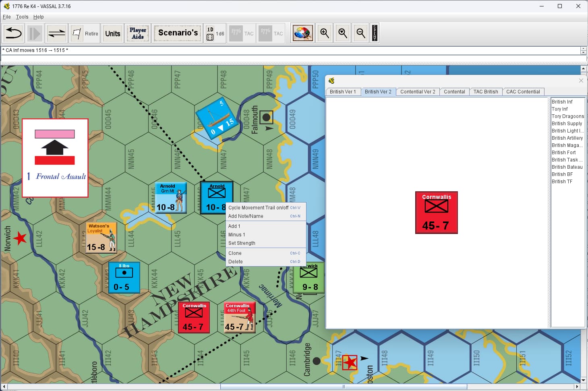This screenshot has width=588, height=391.
Task: Click the 8 lbs artillery counter
Action: [x=124, y=277]
